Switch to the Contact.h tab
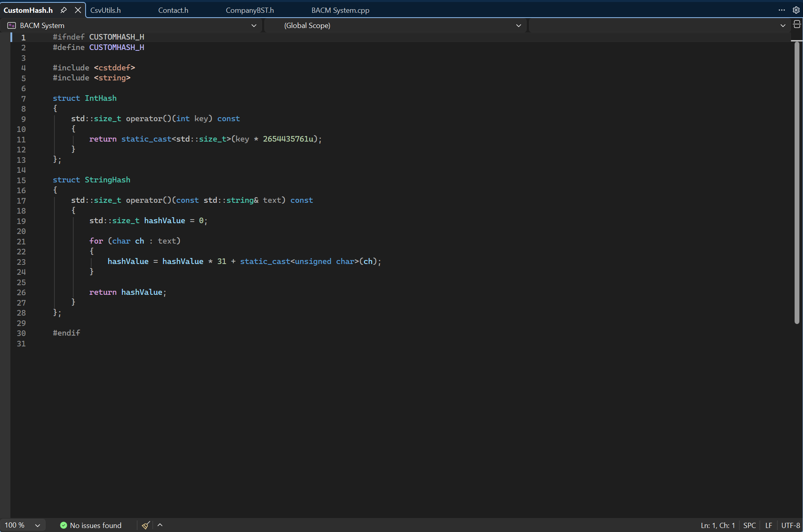This screenshot has height=532, width=803. pos(173,10)
